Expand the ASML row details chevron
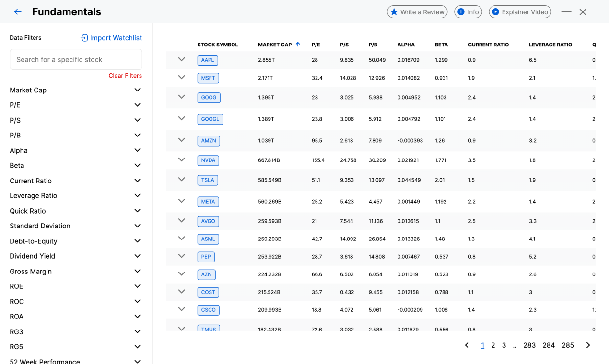This screenshot has height=364, width=609. [181, 238]
